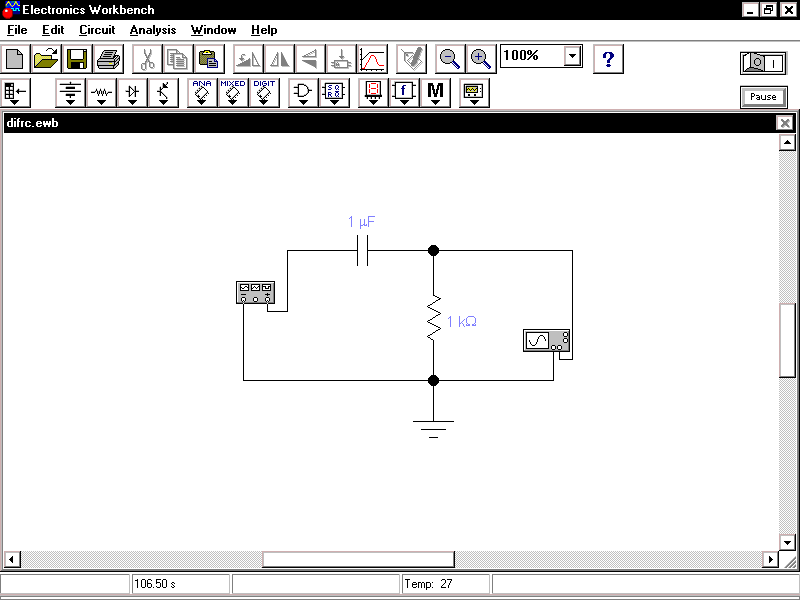Viewport: 800px width, 600px height.
Task: Expand the Diodes parts bin
Action: [x=132, y=93]
